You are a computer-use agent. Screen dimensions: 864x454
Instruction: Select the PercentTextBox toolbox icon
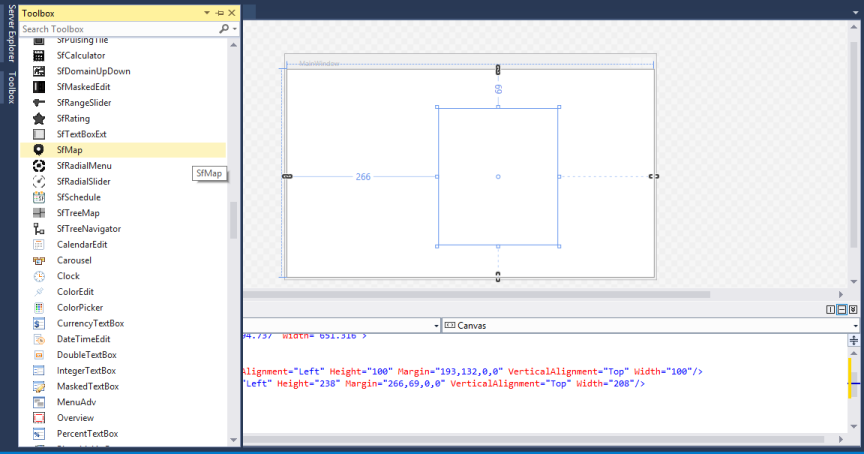(39, 434)
